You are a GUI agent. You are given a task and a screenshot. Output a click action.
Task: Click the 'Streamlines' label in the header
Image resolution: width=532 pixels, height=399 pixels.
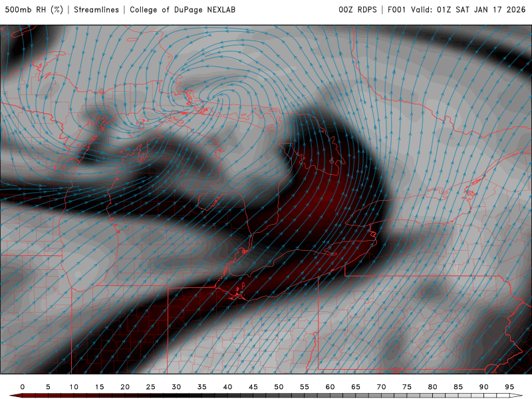96,10
